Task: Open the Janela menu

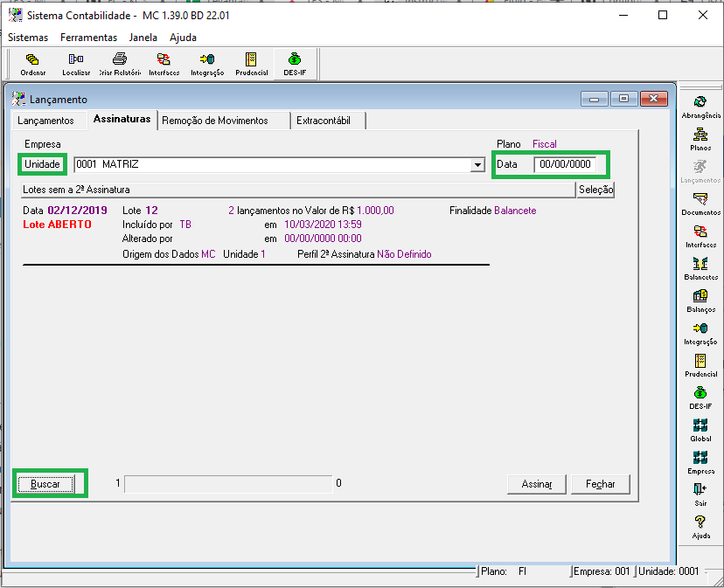Action: point(143,38)
